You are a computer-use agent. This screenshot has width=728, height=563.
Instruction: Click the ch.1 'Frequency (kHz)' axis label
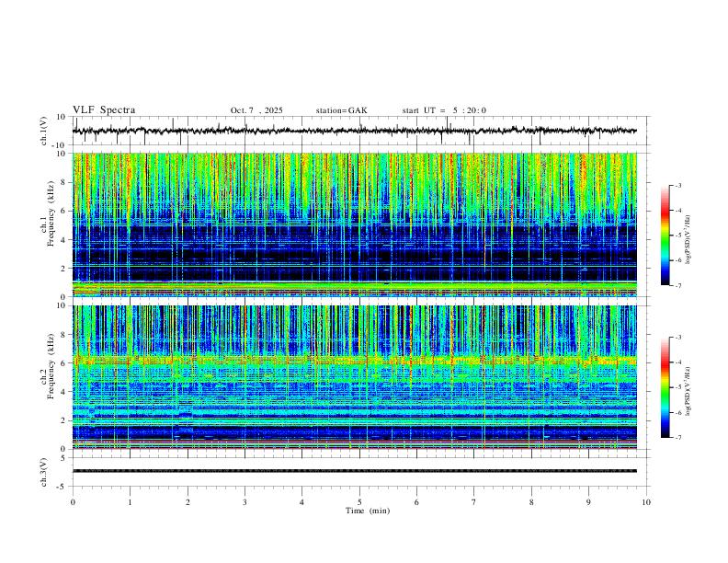coord(51,214)
